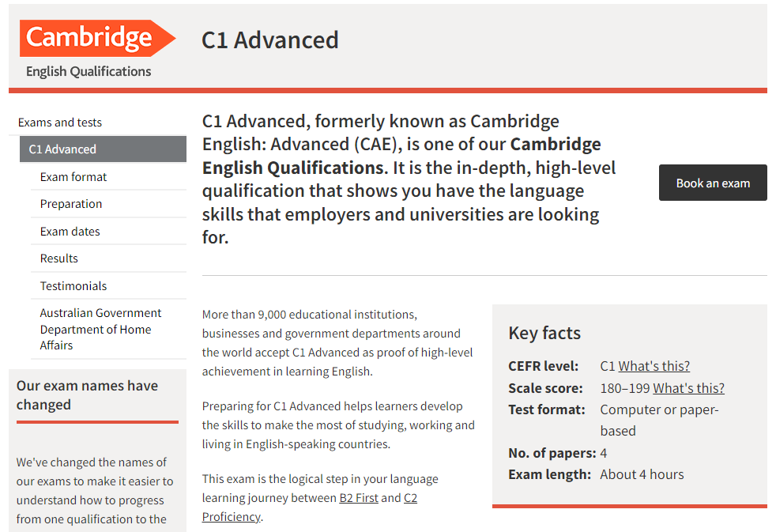Click the 'Key facts' heading
Screen dimensions: 776x532
click(544, 333)
